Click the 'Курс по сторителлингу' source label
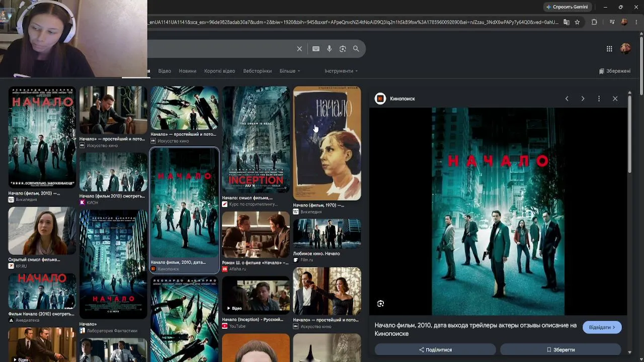The image size is (644, 362). pyautogui.click(x=253, y=204)
